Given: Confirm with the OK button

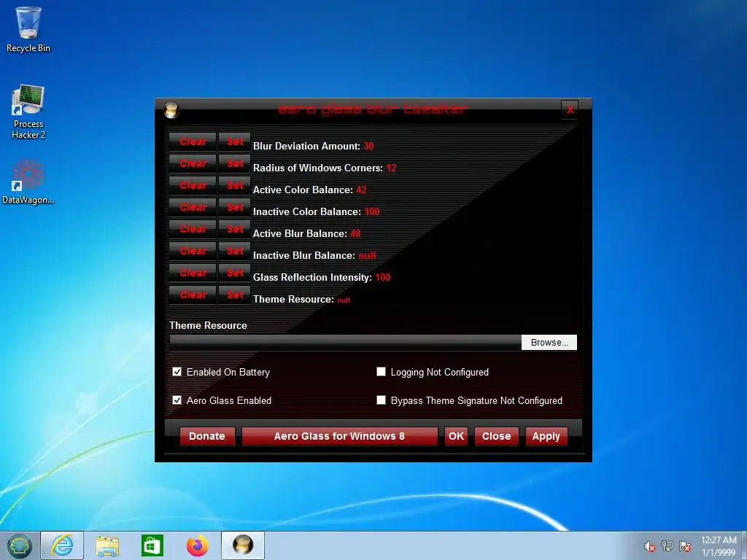Looking at the screenshot, I should click(x=456, y=436).
